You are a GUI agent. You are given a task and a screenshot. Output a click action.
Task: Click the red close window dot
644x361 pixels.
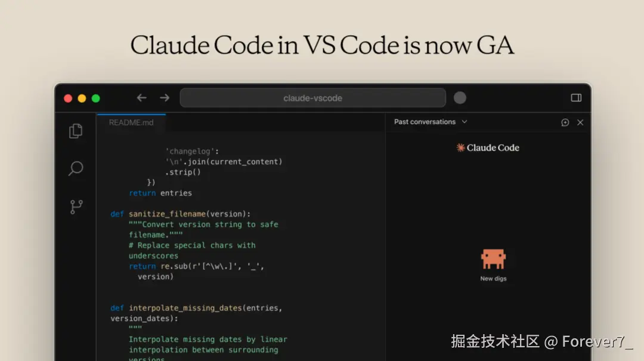[68, 98]
